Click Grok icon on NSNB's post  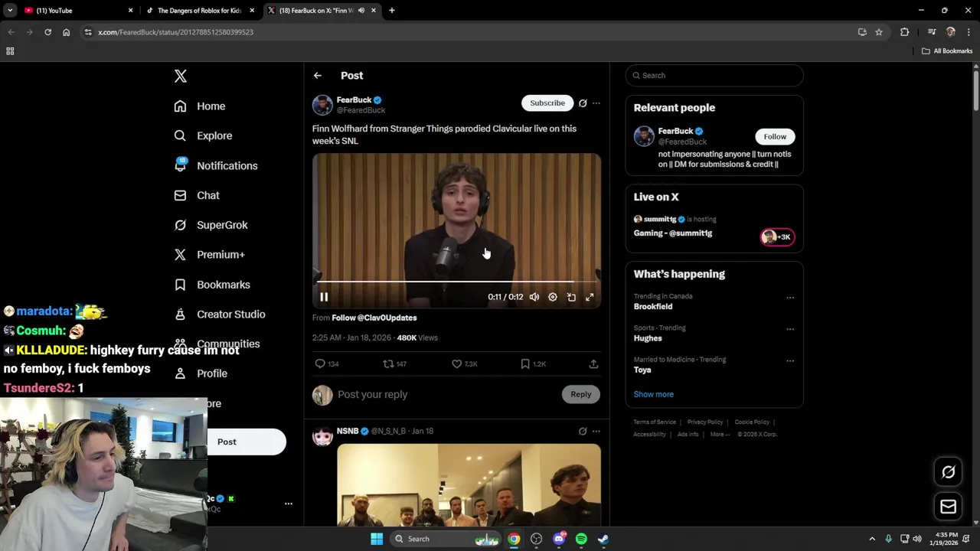[x=583, y=432]
